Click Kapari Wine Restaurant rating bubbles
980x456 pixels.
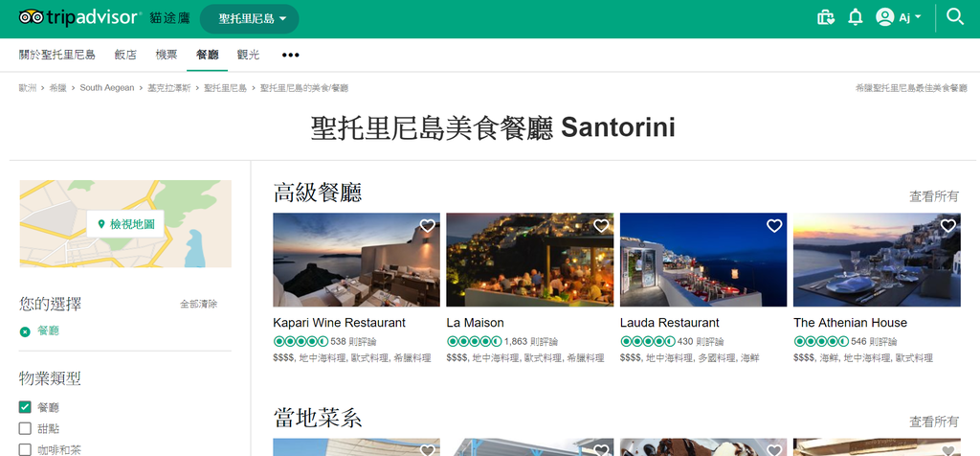[x=301, y=342]
